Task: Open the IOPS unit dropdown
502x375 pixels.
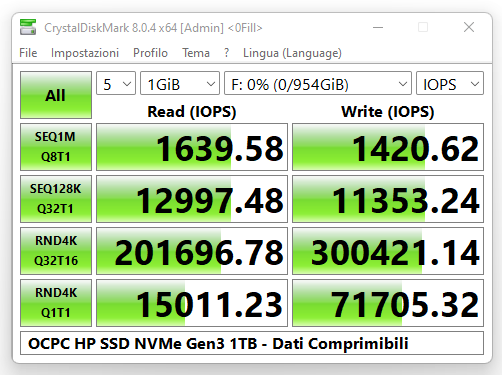Action: 450,83
